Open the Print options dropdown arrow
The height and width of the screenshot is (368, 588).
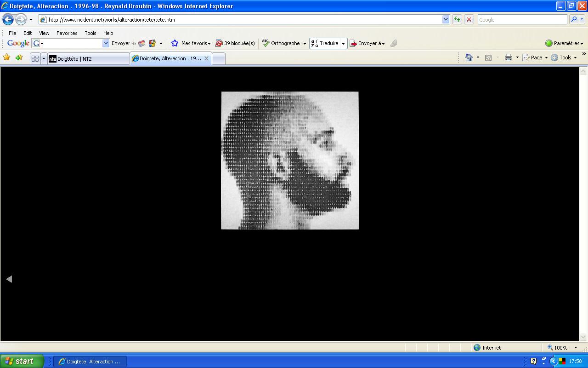(517, 57)
